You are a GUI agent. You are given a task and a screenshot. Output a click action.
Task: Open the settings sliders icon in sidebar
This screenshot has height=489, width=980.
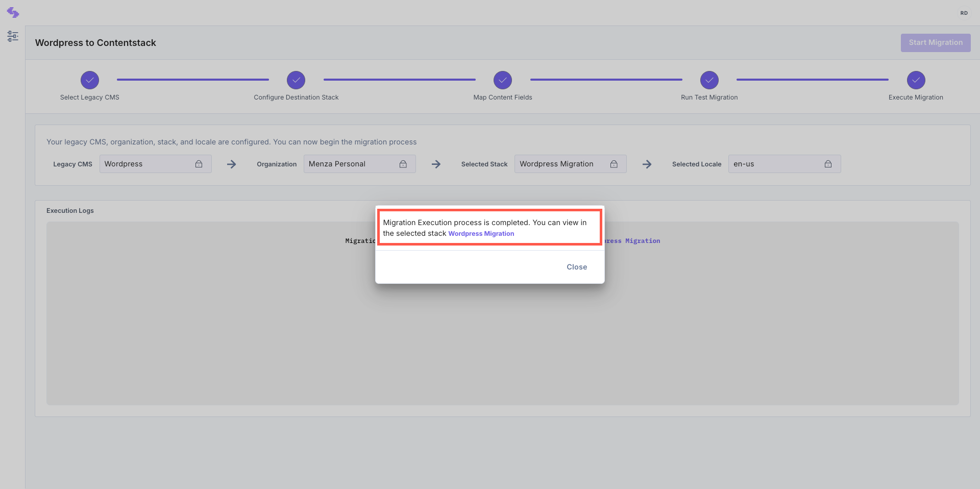13,36
